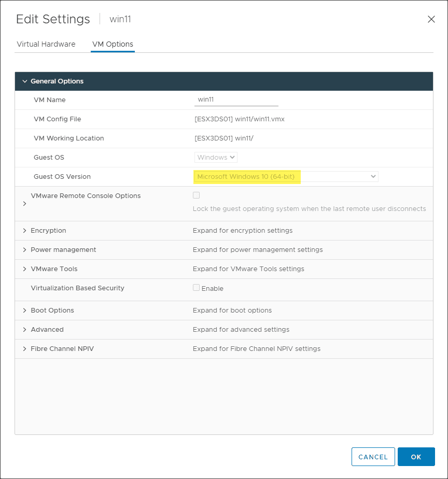Viewport: 448px width, 479px height.
Task: Close the Edit Settings dialog
Action: 431,19
